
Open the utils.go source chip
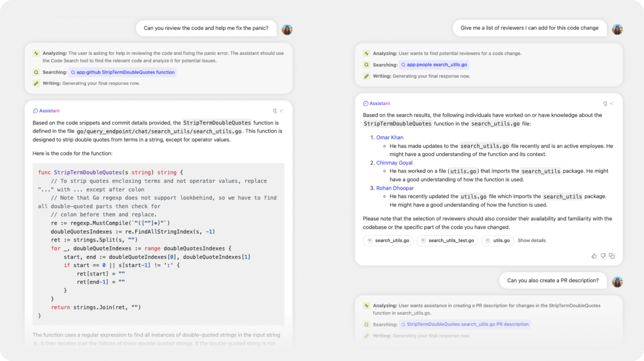[x=497, y=240]
